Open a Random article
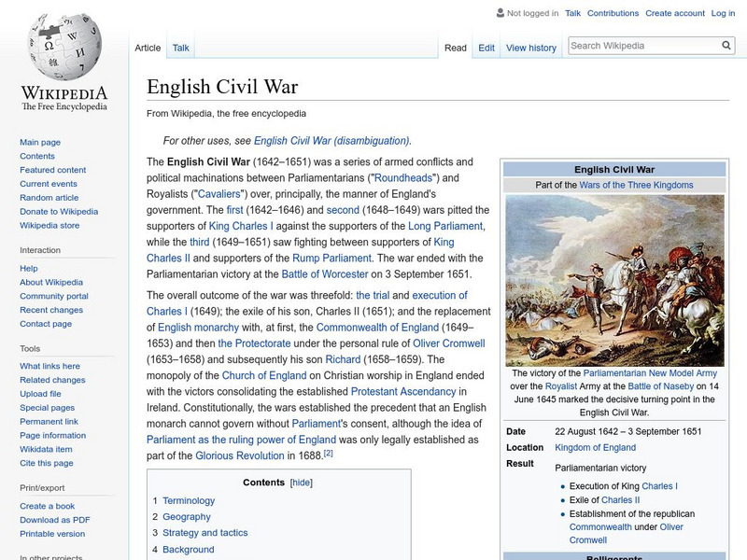This screenshot has width=747, height=560. pos(49,198)
